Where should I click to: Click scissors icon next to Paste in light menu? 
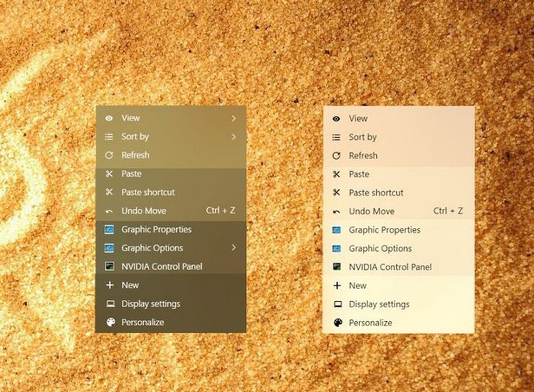(336, 174)
